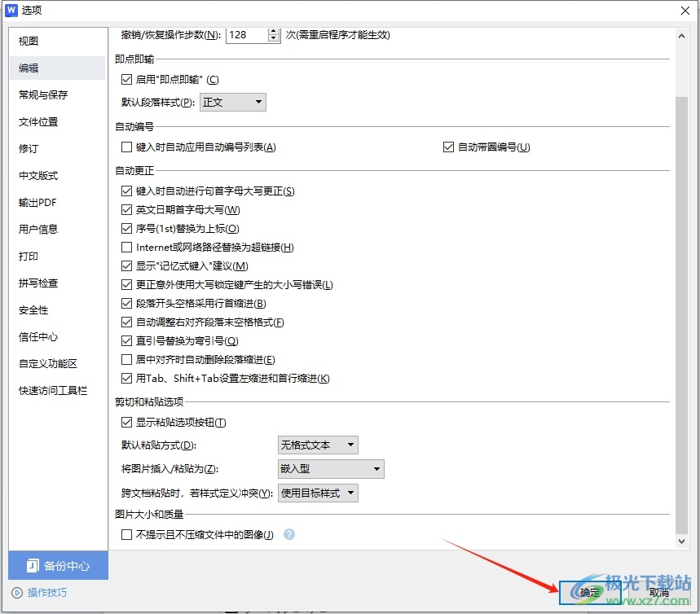Image resolution: width=700 pixels, height=614 pixels.
Task: Enable Internet或网络路径替换为超链接 checkbox
Action: click(126, 248)
